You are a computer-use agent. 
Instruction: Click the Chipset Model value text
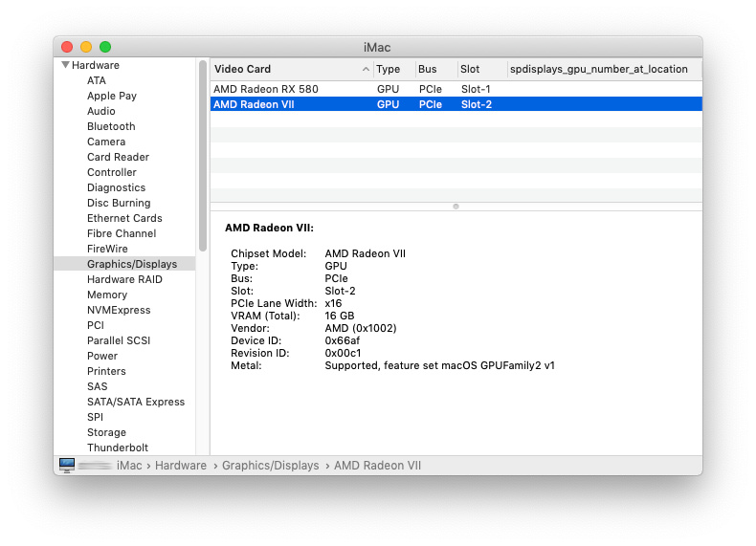pyautogui.click(x=365, y=253)
